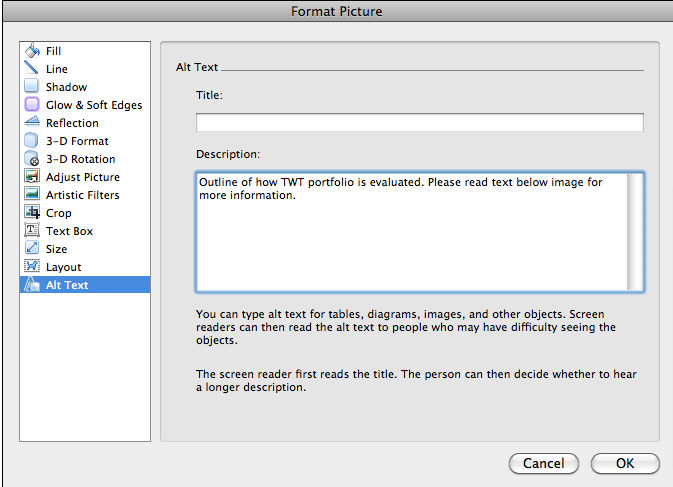Click the 3-D Rotation icon
This screenshot has width=673, height=487.
pyautogui.click(x=32, y=159)
